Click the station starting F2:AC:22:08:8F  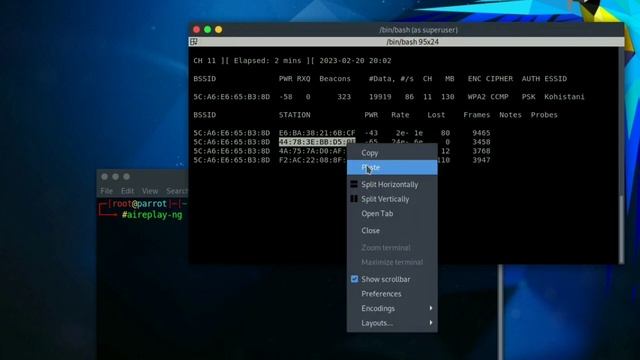pos(312,160)
